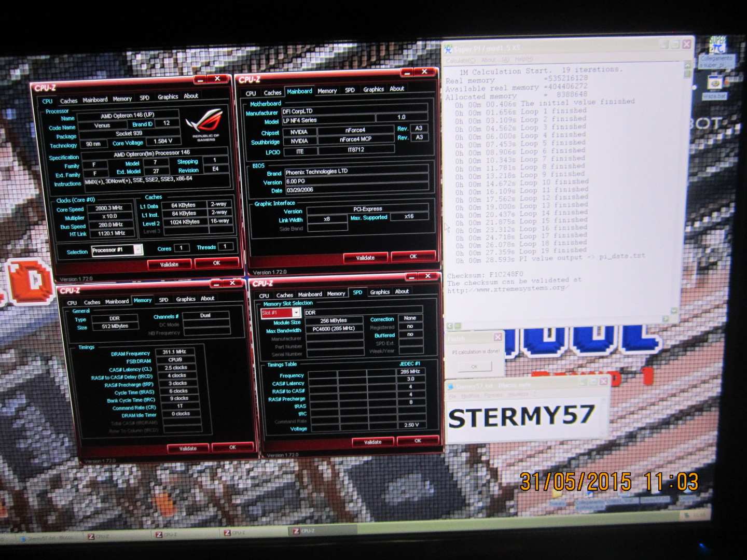The width and height of the screenshot is (747, 560).
Task: Switch to Graphics tab in CPU window
Action: click(168, 96)
